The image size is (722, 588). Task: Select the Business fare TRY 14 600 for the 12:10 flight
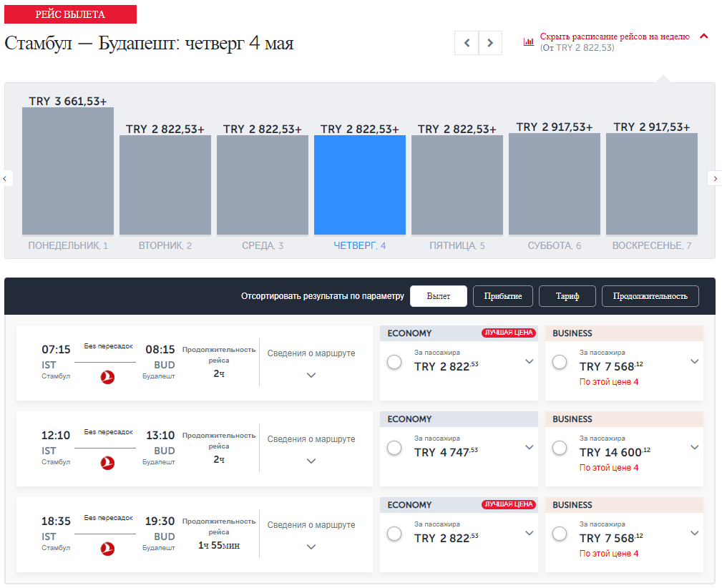pyautogui.click(x=560, y=449)
